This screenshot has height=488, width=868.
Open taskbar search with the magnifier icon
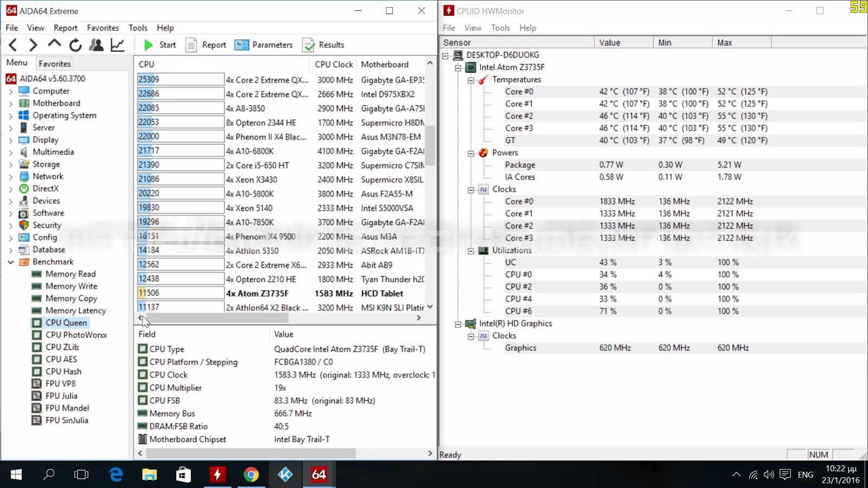[49, 475]
